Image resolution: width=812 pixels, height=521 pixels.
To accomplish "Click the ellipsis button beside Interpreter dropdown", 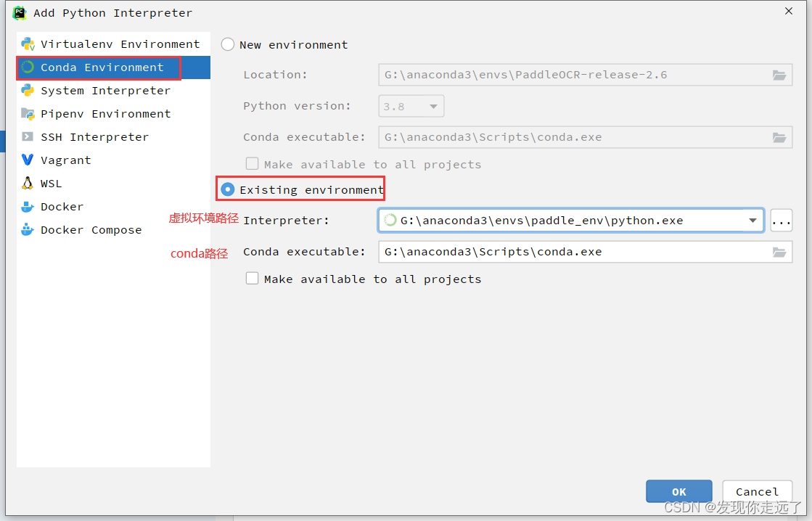I will (781, 220).
